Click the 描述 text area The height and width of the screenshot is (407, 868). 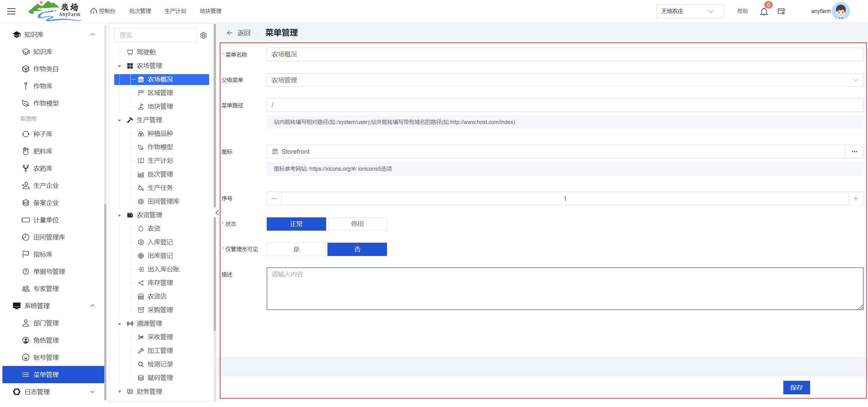(x=565, y=289)
